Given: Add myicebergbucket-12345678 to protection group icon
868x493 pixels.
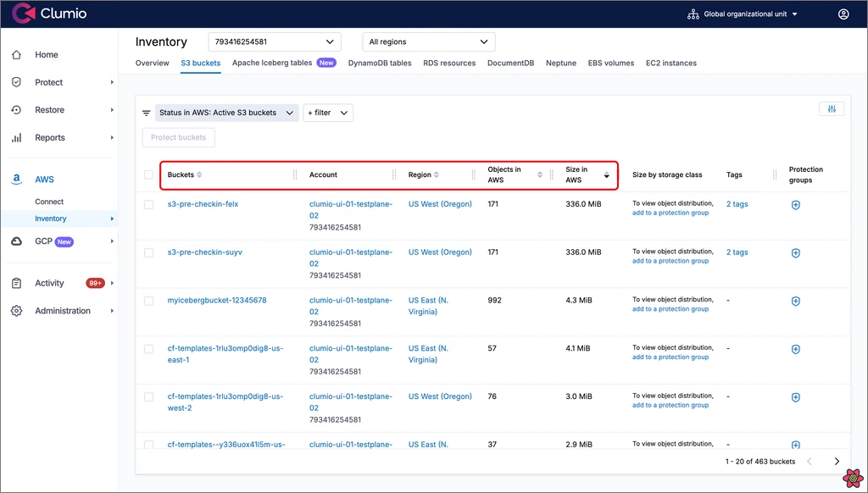Looking at the screenshot, I should pyautogui.click(x=795, y=302).
